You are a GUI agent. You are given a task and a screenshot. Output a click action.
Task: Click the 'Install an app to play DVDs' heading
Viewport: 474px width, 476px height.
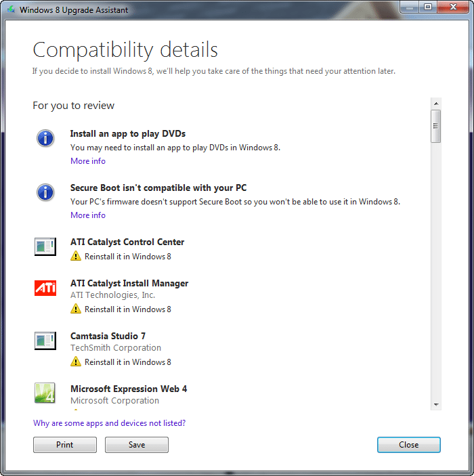[128, 133]
